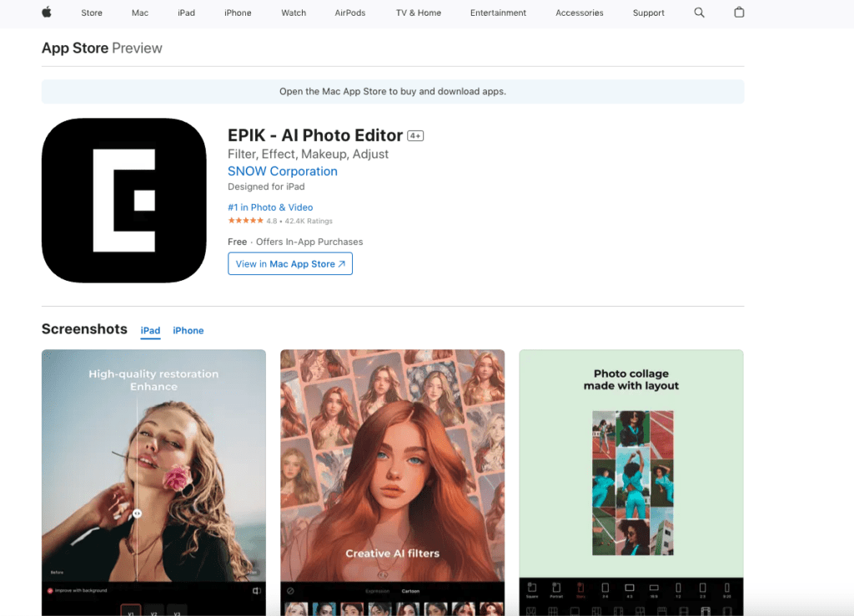Switch to the iPad screenshots tab
This screenshot has height=616, width=854.
[150, 330]
